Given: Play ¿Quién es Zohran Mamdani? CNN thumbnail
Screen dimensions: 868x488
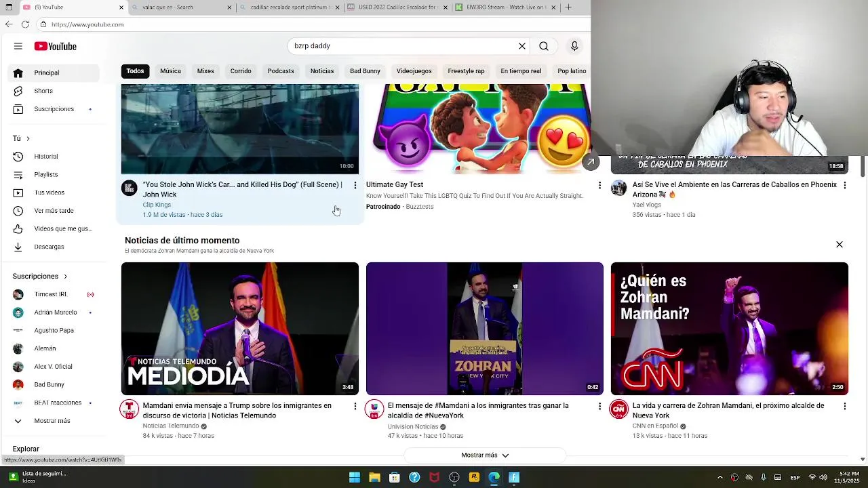Looking at the screenshot, I should [730, 329].
